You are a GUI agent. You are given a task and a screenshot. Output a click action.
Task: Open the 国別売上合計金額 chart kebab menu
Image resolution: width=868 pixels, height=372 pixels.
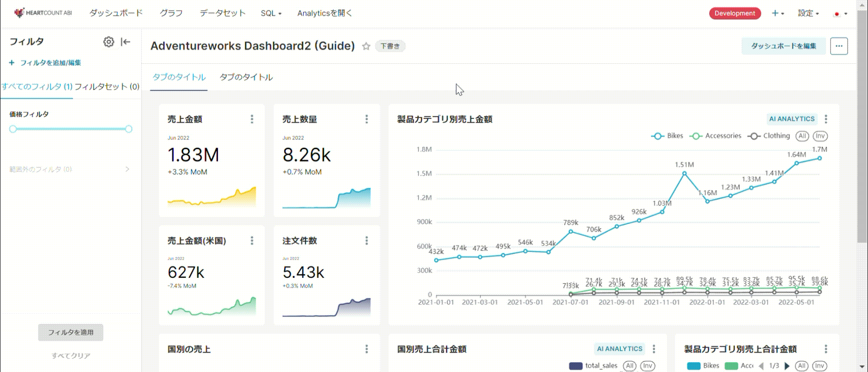point(654,349)
